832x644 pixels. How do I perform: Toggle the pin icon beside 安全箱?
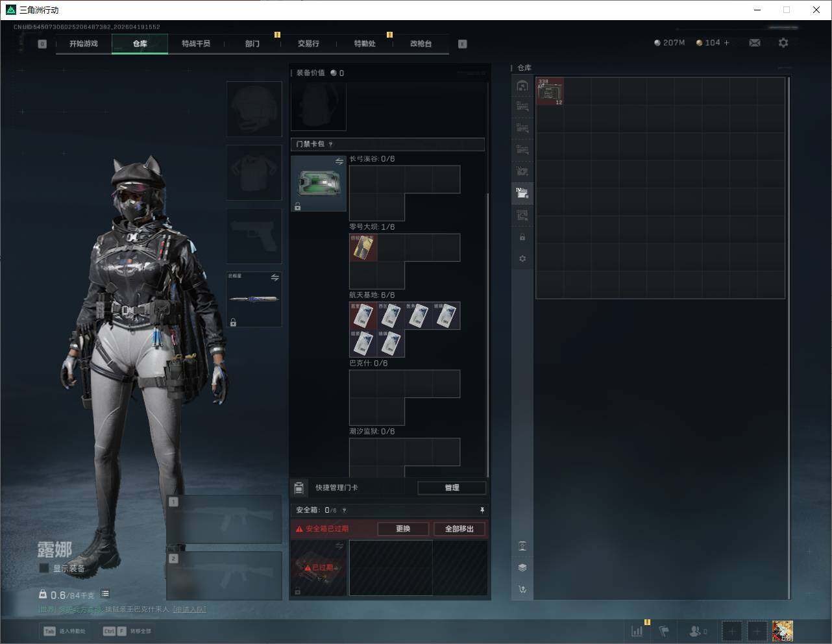click(482, 510)
